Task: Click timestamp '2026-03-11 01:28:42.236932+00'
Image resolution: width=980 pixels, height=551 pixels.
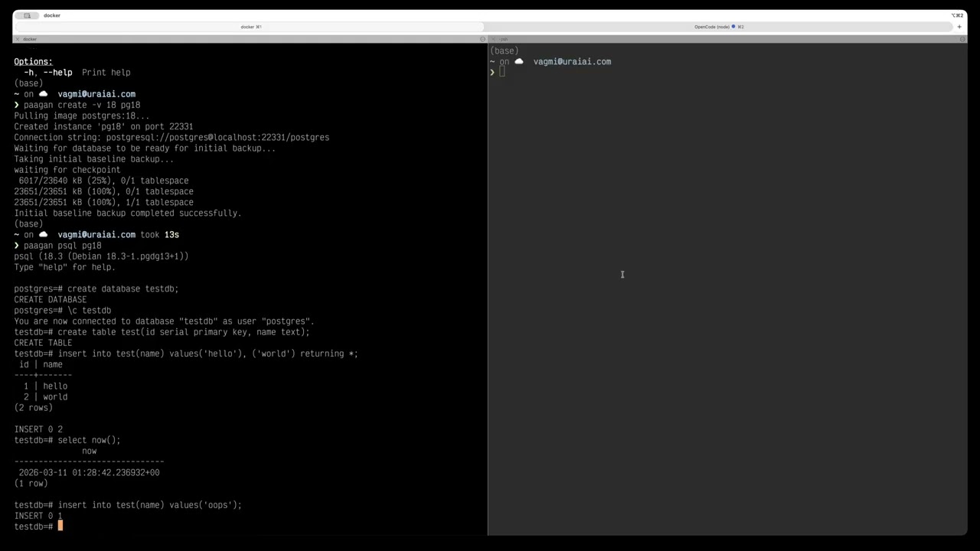Action: (89, 472)
